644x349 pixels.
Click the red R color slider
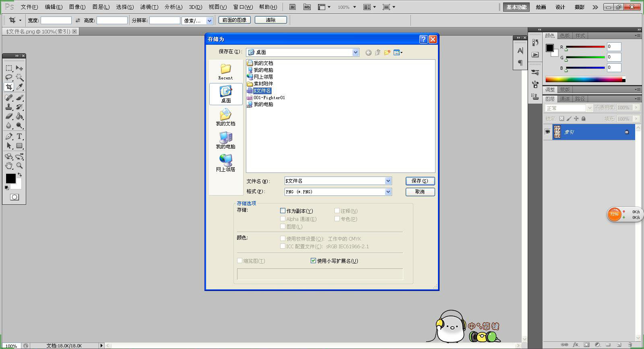(585, 47)
